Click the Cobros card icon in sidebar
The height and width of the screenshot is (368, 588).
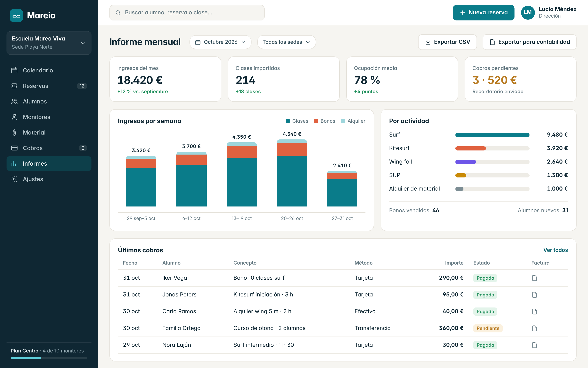[14, 148]
